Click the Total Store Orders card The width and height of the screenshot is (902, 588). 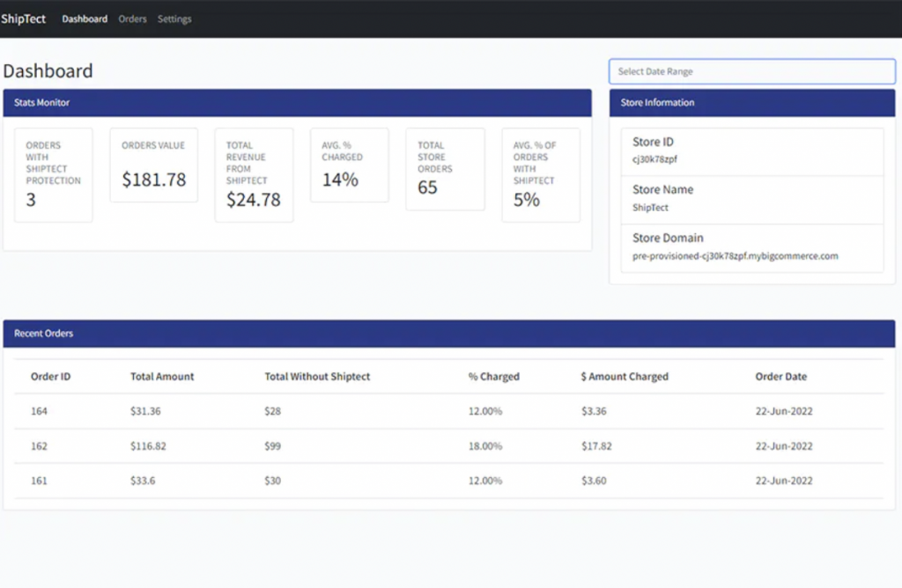click(x=445, y=169)
